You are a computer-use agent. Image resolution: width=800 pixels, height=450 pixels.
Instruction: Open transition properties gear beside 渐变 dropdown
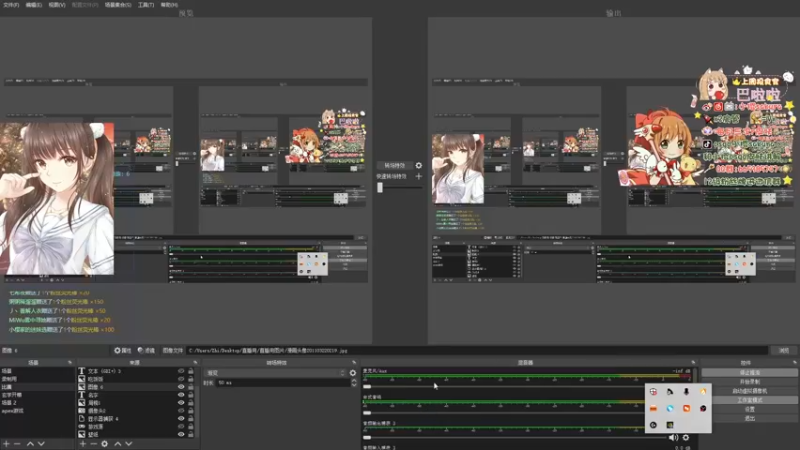[353, 373]
